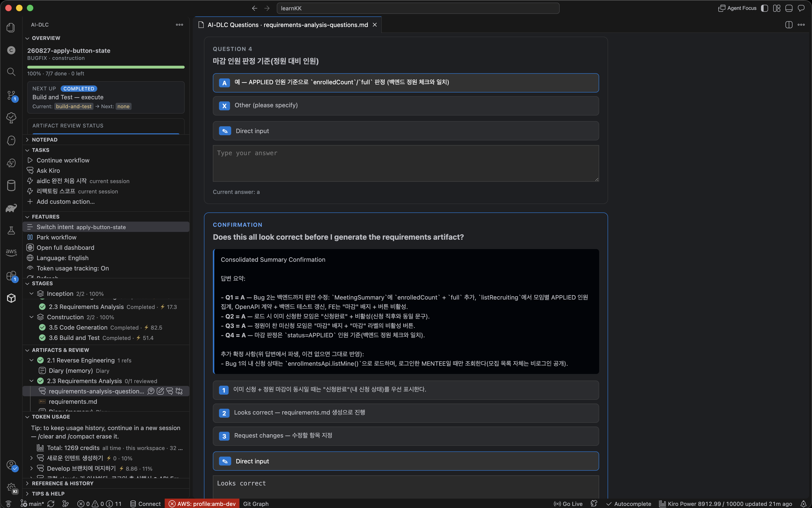Image resolution: width=812 pixels, height=508 pixels.
Task: Collapse the Construction stage tree
Action: [31, 317]
